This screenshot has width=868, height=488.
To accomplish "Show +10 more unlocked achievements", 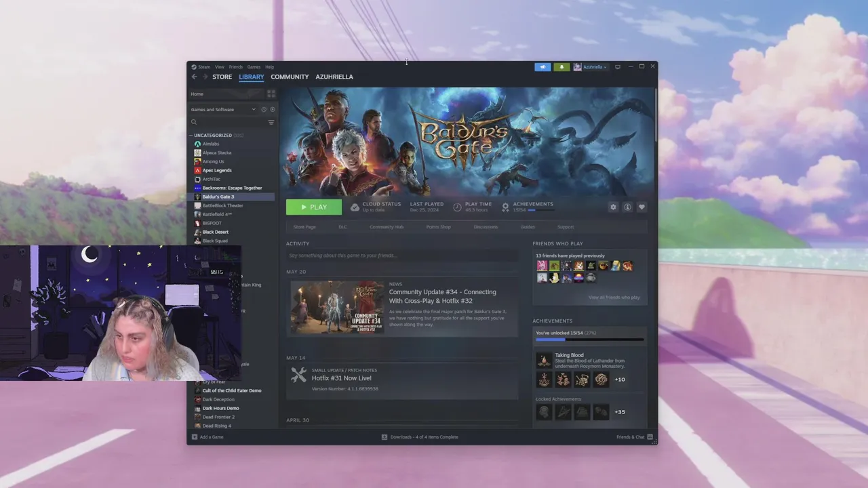I will click(x=620, y=380).
